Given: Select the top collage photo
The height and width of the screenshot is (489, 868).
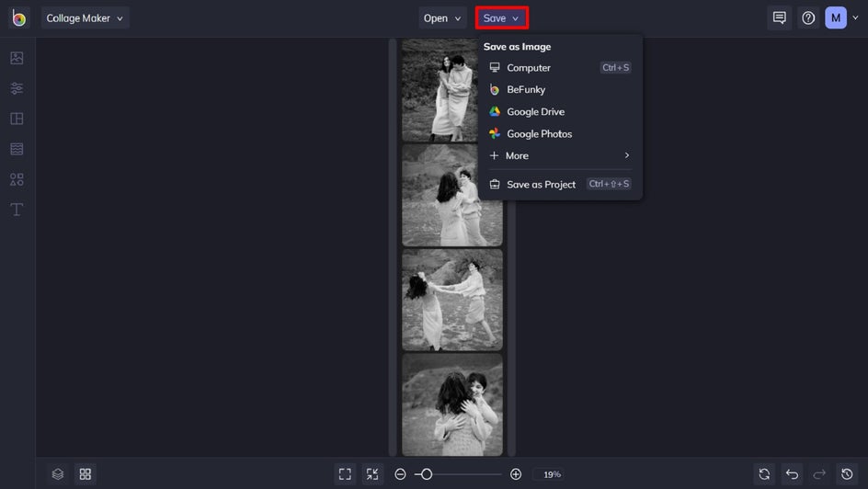Looking at the screenshot, I should click(439, 90).
